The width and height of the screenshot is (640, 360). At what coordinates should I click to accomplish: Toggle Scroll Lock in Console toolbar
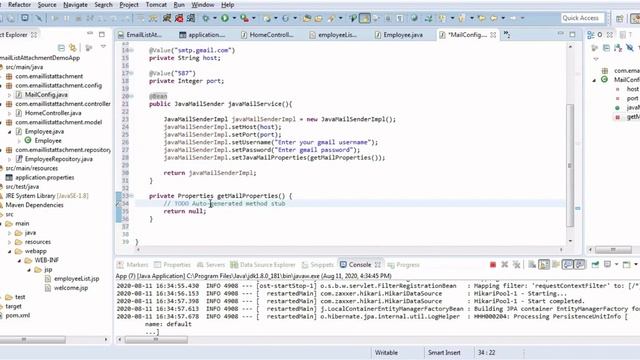click(544, 265)
